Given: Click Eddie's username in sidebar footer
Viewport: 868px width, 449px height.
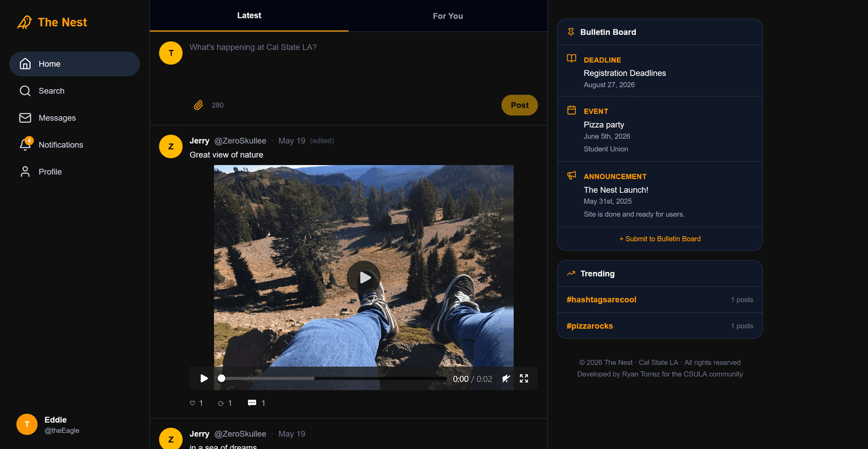Looking at the screenshot, I should tap(62, 431).
